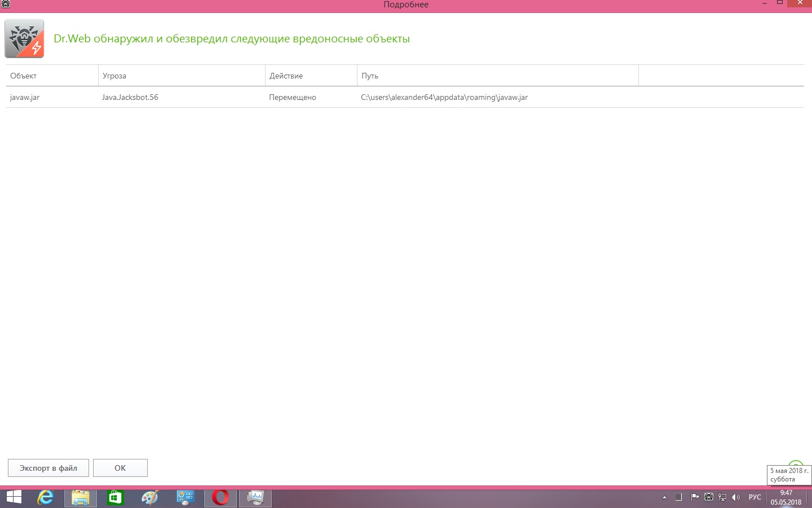
Task: Open File Explorer from the taskbar
Action: point(81,497)
